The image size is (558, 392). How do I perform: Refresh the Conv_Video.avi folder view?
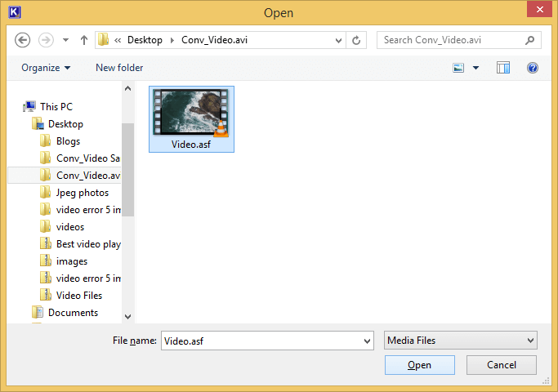[x=356, y=40]
